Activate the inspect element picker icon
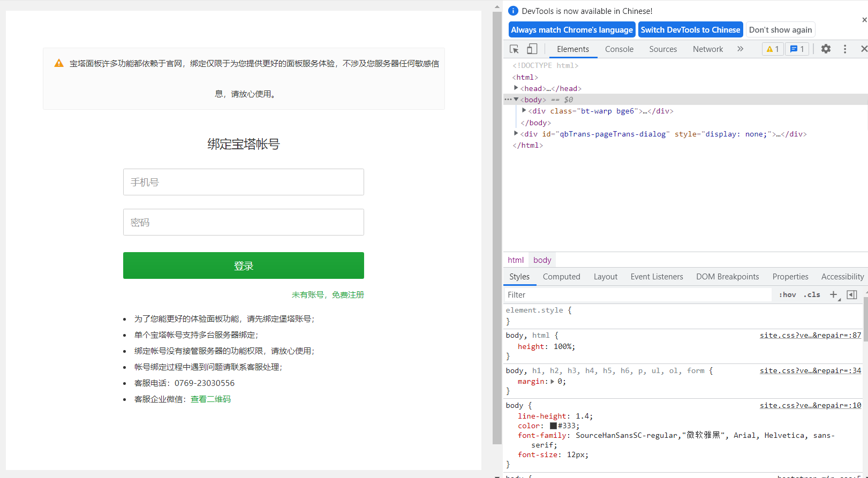 pos(514,49)
